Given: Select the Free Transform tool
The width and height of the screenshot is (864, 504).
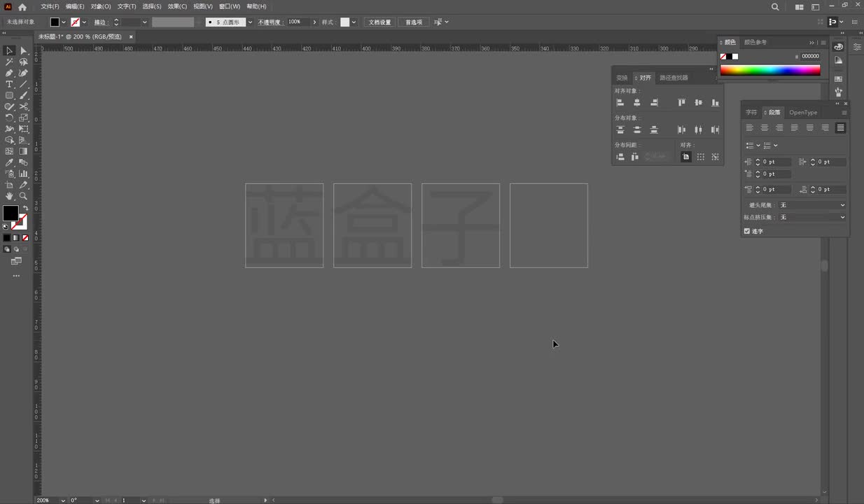Looking at the screenshot, I should pos(23,129).
